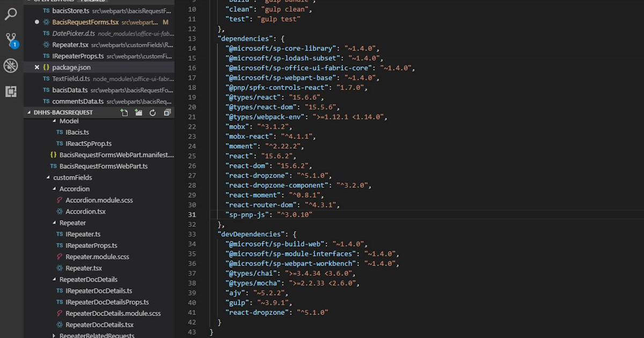Click the "ajv" devDependency key
Screen dimensions: 644x338
tap(236, 292)
